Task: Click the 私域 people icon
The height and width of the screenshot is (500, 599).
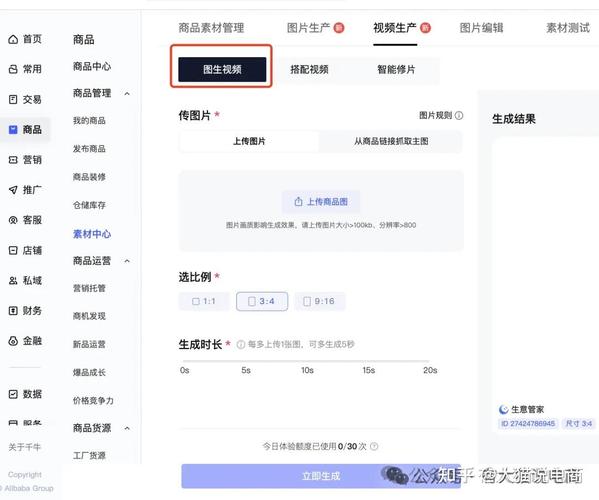Action: point(13,280)
